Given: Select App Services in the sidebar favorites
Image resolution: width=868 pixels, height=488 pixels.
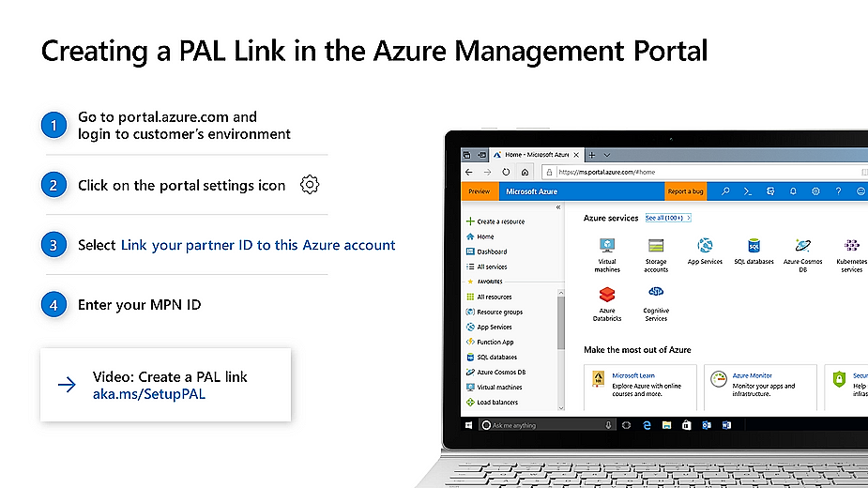Looking at the screenshot, I should pyautogui.click(x=489, y=327).
